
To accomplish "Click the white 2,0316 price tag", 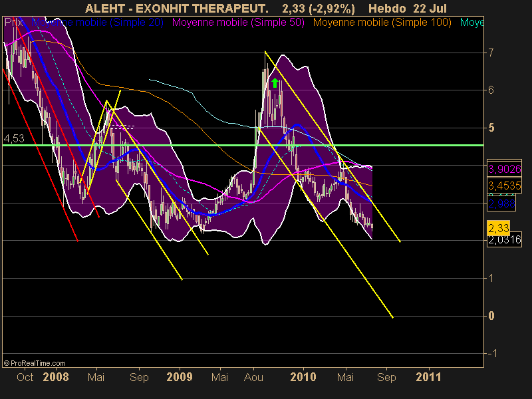I will click(x=504, y=240).
